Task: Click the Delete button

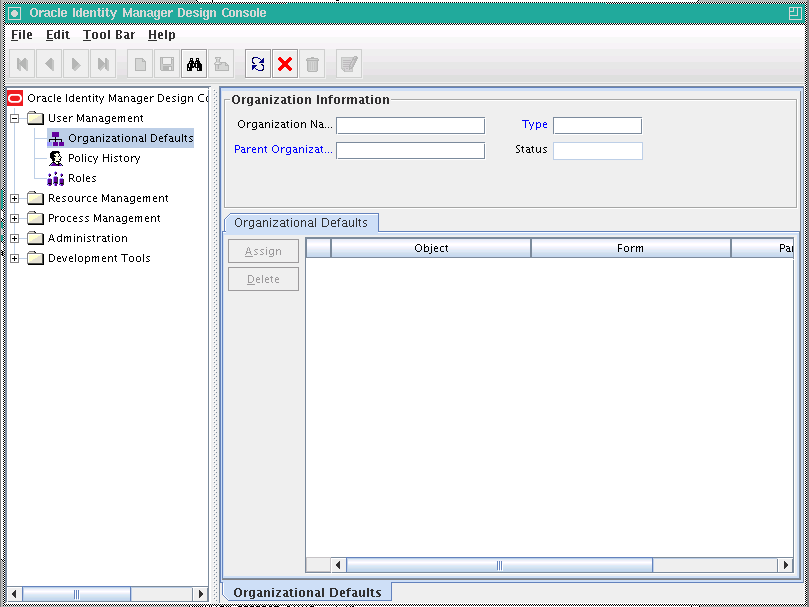Action: [263, 279]
